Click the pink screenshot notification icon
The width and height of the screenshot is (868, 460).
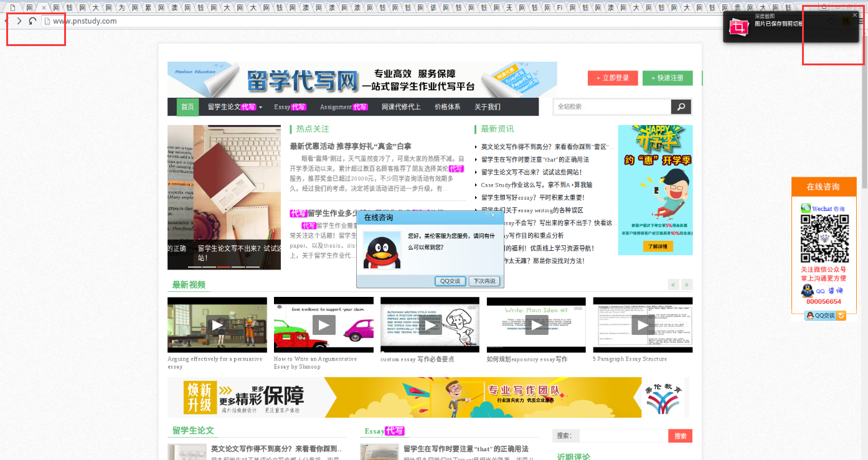(x=739, y=27)
